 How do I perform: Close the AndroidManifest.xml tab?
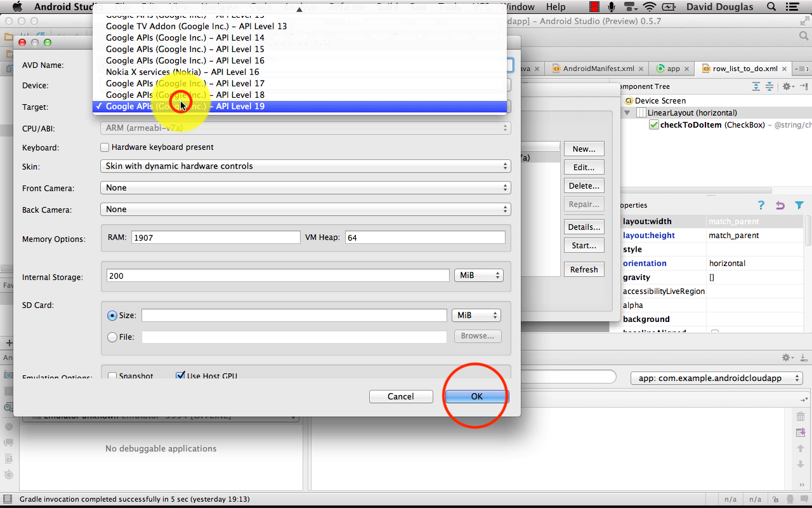point(641,69)
